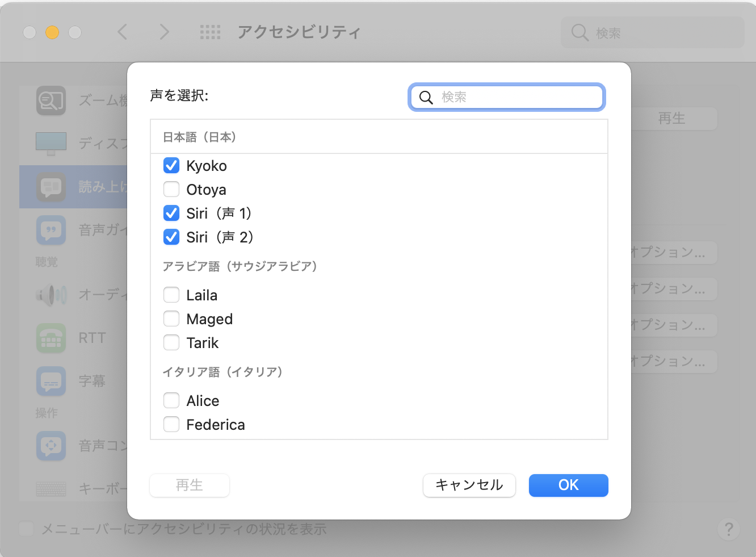Viewport: 756px width, 557px height.
Task: Select the Display monitor icon in sidebar
Action: 51,144
